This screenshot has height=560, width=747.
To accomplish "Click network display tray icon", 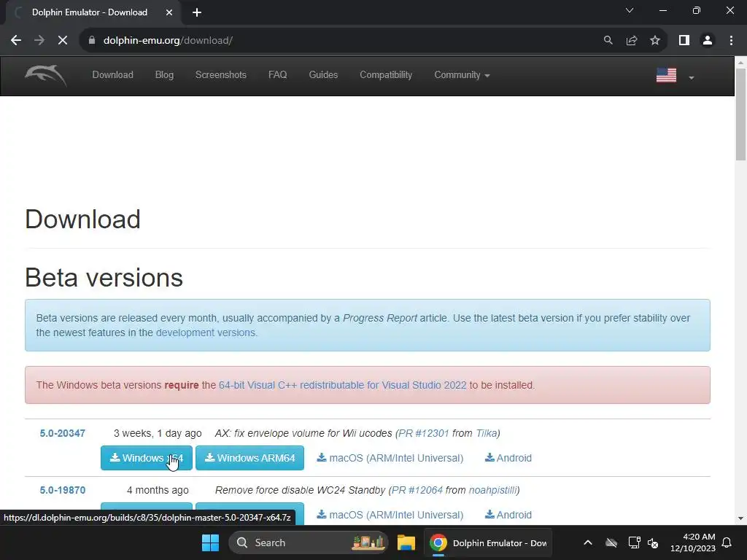I will [634, 542].
